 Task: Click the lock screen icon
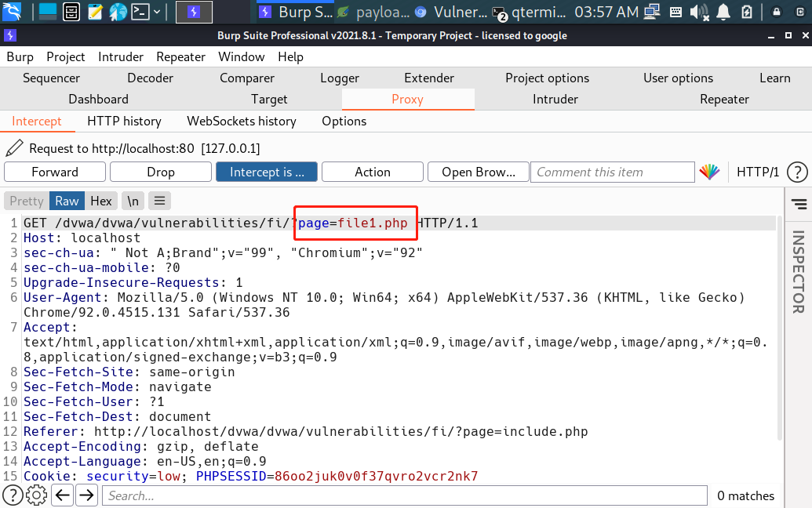[776, 12]
